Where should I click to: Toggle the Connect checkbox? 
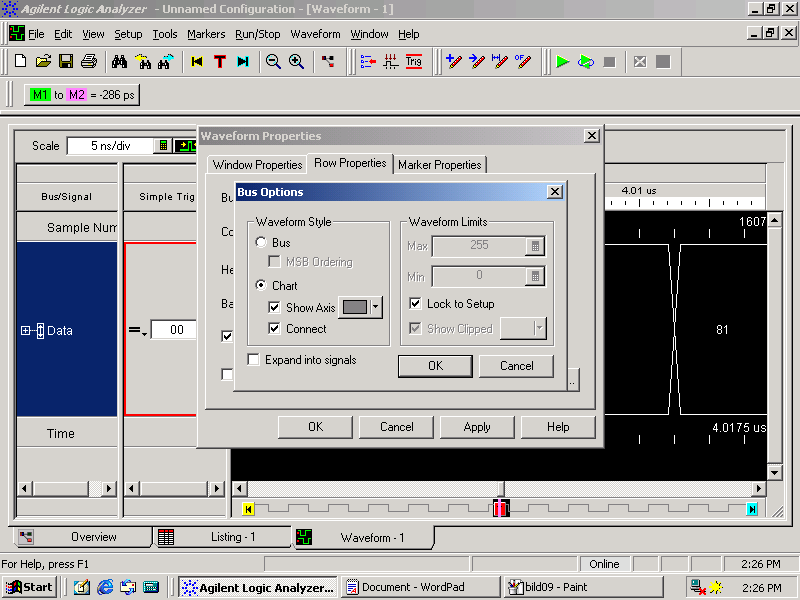click(274, 328)
